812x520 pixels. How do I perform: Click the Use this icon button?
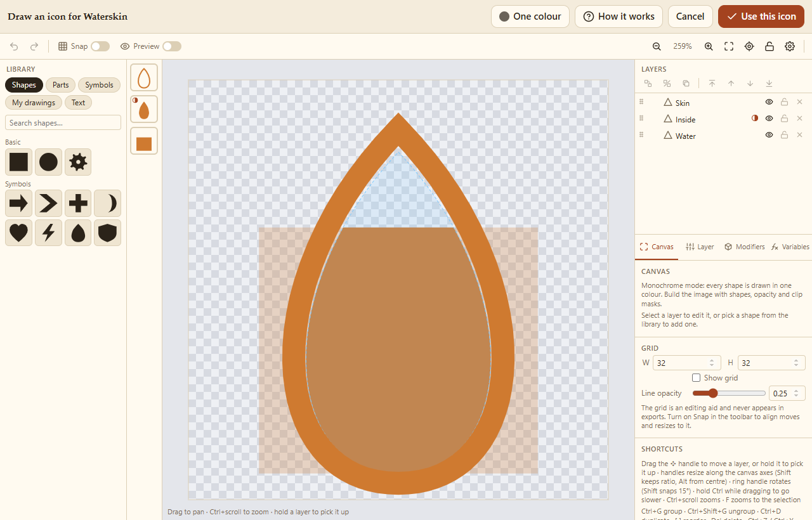pyautogui.click(x=761, y=16)
